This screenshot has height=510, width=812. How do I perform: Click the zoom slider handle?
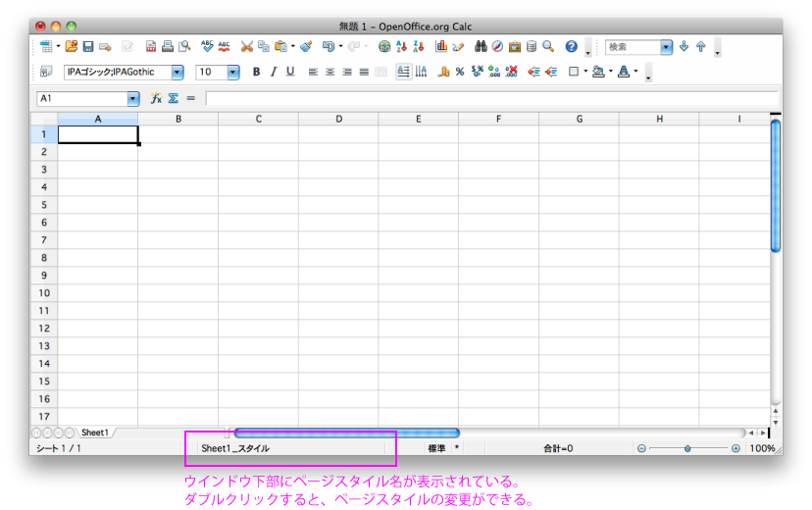tap(687, 448)
